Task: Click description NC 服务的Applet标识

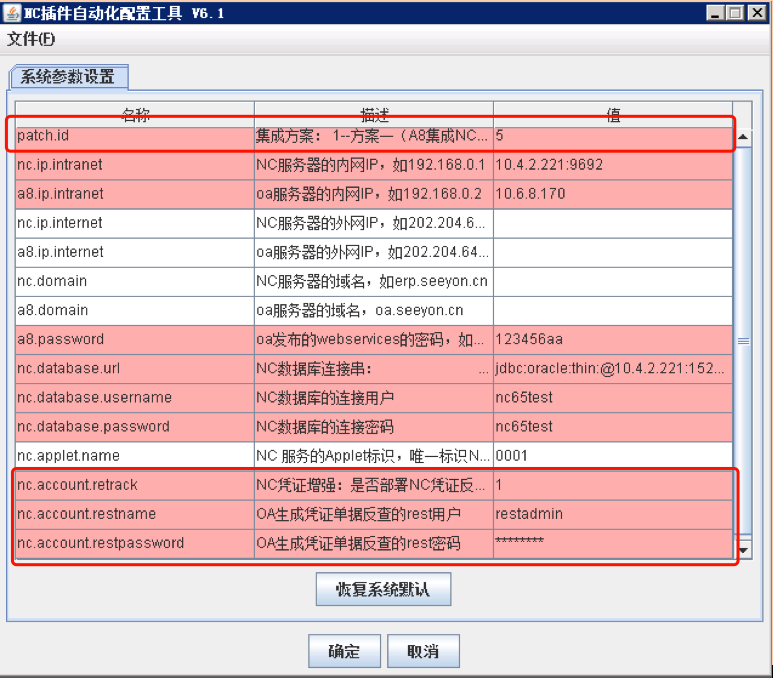Action: (x=374, y=456)
